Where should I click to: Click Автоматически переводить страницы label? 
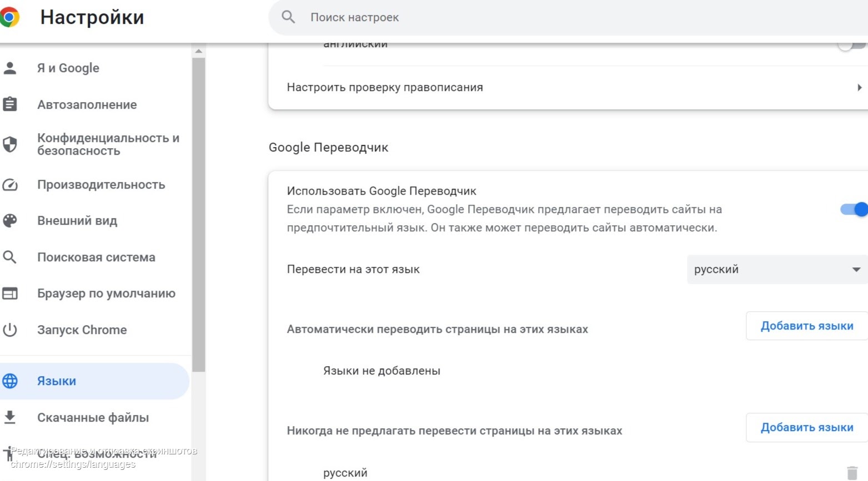437,329
